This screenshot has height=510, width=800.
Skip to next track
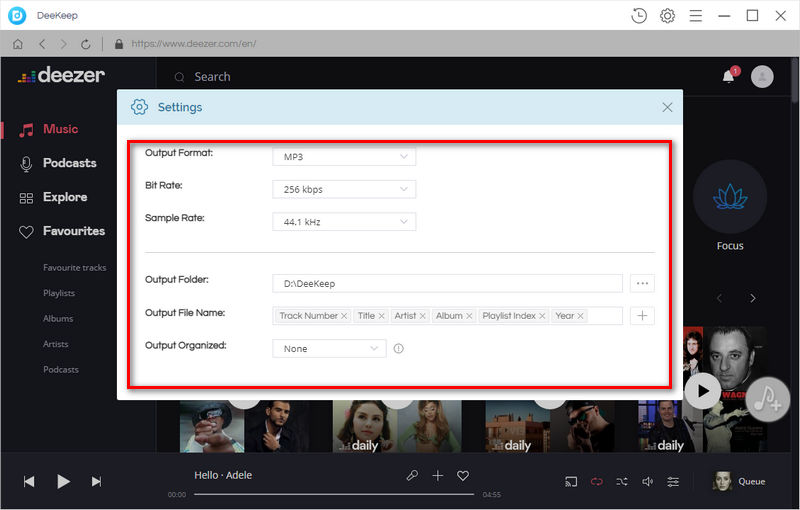click(96, 481)
